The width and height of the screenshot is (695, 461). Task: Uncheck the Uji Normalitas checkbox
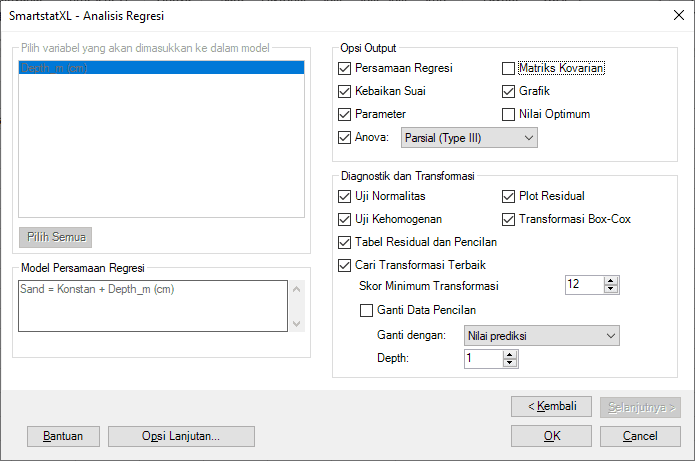click(x=346, y=196)
